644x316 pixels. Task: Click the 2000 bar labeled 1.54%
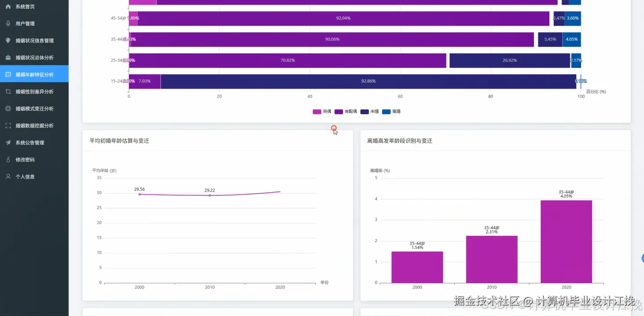click(417, 267)
